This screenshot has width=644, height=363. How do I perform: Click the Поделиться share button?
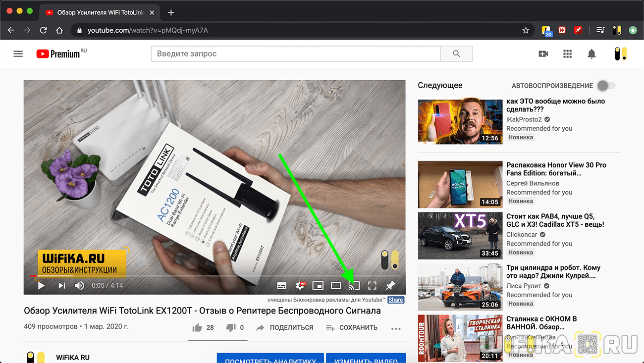(285, 328)
